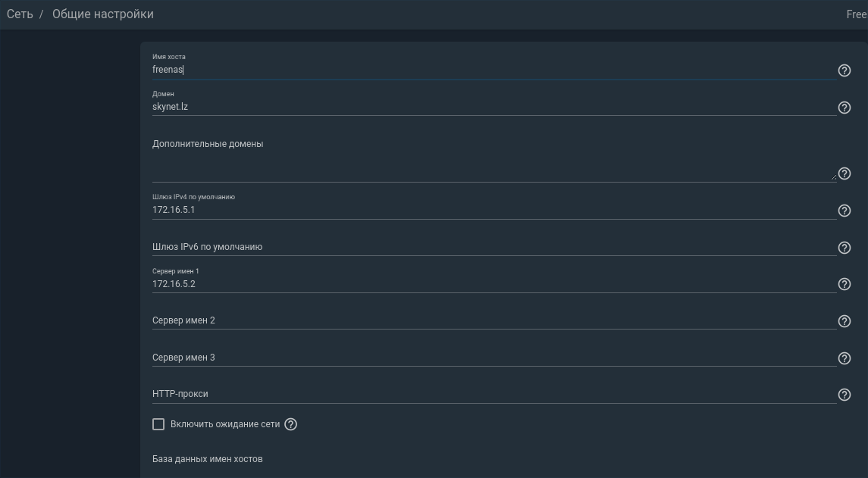Go to Сеть breadcrumb section
The width and height of the screenshot is (868, 478).
pyautogui.click(x=20, y=14)
